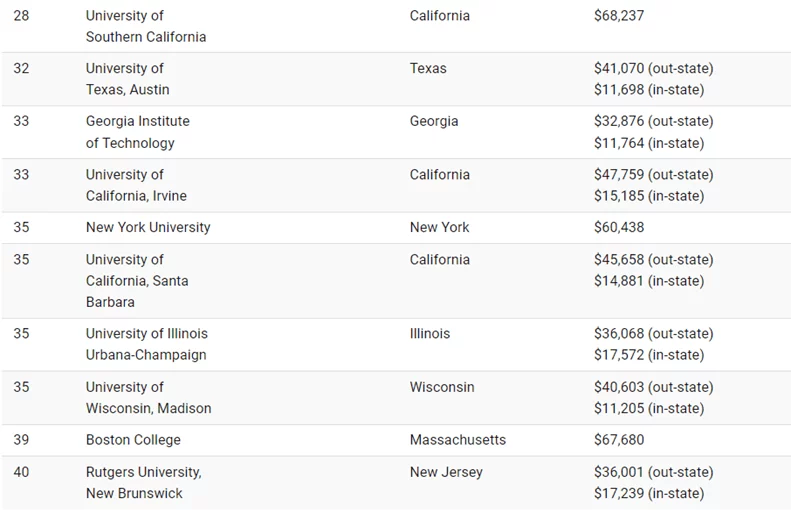Image resolution: width=791 pixels, height=510 pixels.
Task: Click Georgia Institute of Technology name
Action: [x=138, y=132]
